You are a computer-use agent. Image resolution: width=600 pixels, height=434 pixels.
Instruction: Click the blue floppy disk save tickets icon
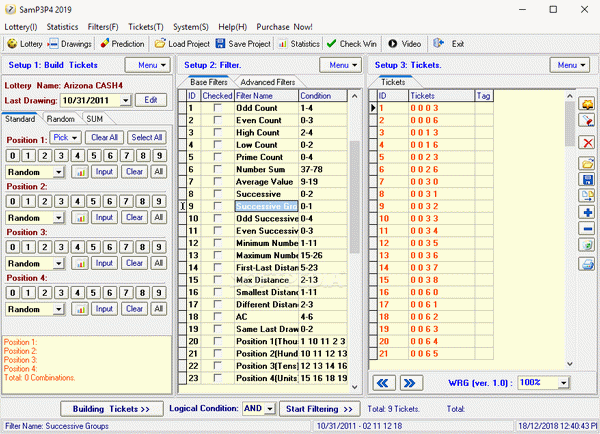pos(587,179)
